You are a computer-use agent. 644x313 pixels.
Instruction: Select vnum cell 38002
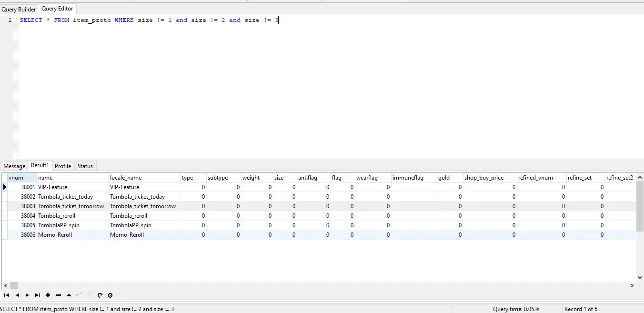(22, 197)
